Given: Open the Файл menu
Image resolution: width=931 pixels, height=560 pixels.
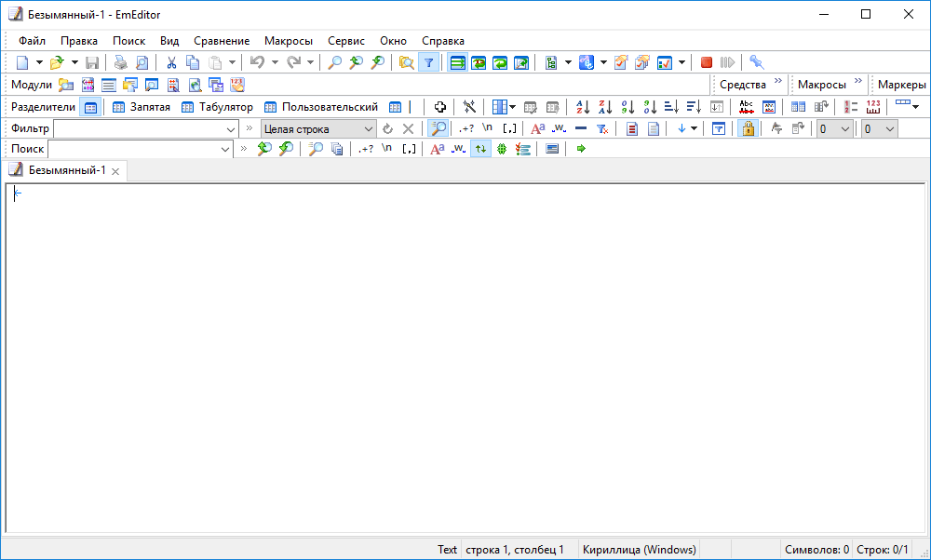Looking at the screenshot, I should coord(32,41).
